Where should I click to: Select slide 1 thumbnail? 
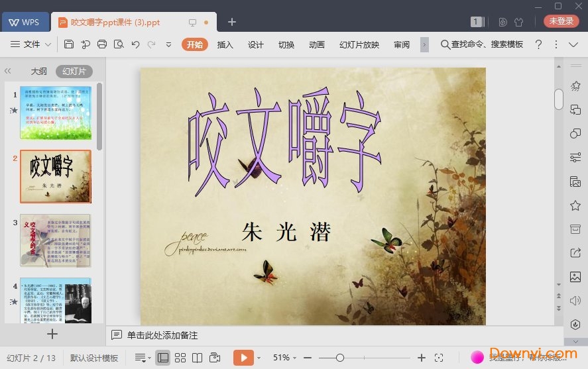[x=56, y=113]
